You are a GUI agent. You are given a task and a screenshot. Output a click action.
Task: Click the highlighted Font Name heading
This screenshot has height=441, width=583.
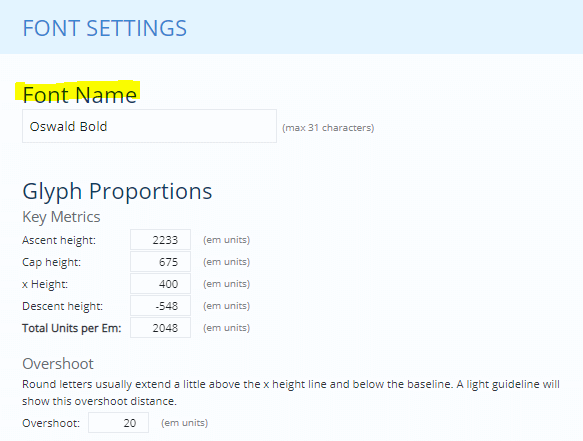coord(79,94)
